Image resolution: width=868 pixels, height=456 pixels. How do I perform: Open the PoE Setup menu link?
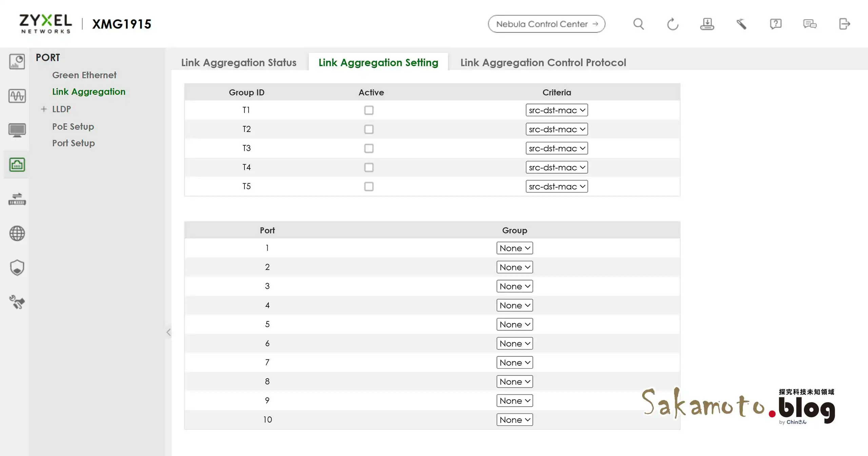(x=73, y=127)
